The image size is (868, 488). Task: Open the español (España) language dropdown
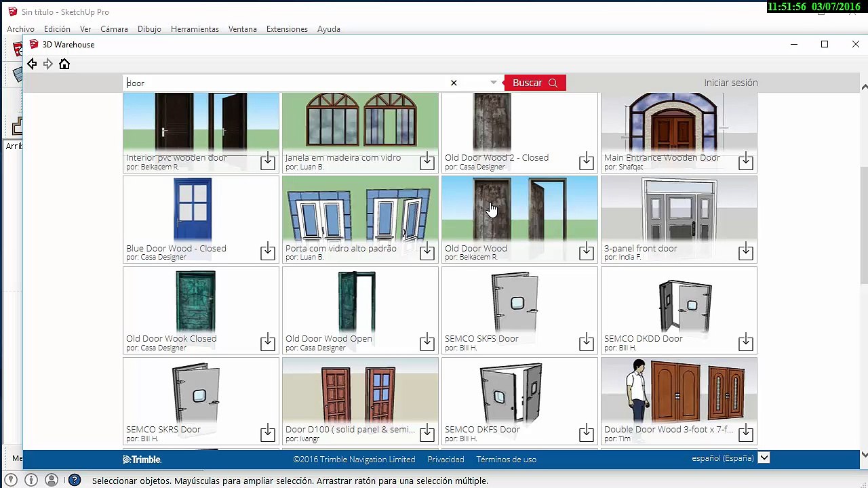click(x=764, y=458)
